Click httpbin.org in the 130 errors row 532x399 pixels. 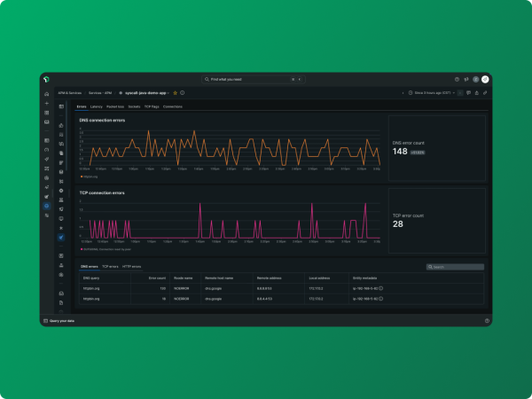click(x=91, y=289)
